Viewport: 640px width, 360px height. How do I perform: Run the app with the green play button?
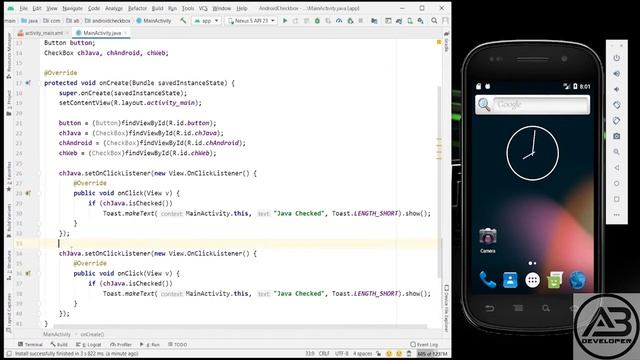(x=285, y=20)
